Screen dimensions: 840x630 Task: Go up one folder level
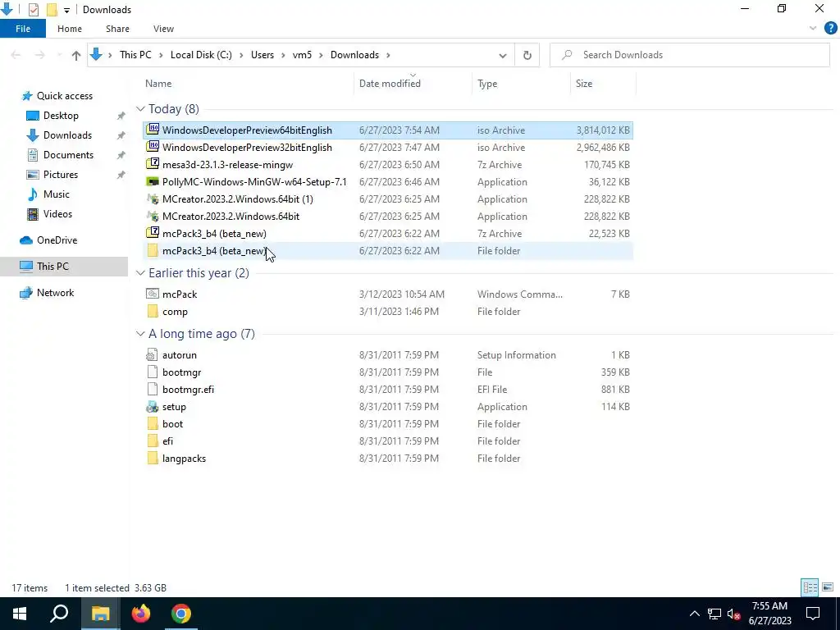[76, 55]
